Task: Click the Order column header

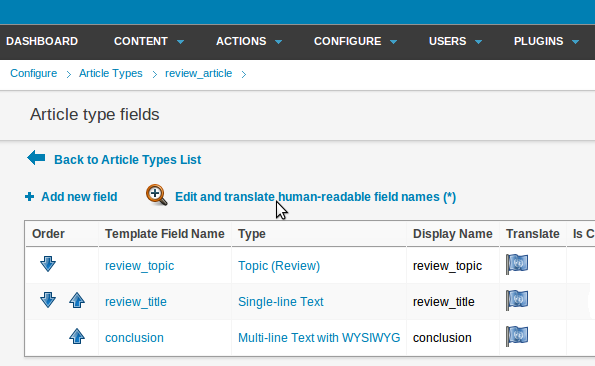Action: (x=48, y=234)
